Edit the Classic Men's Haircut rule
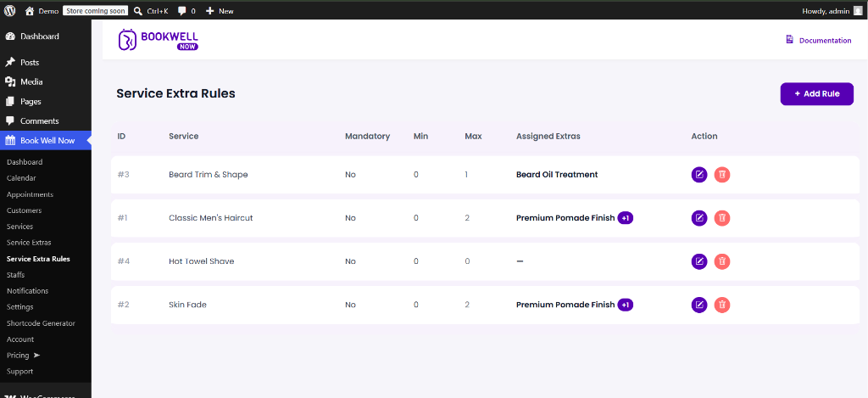Screen dimensions: 868x398 [x=699, y=218]
